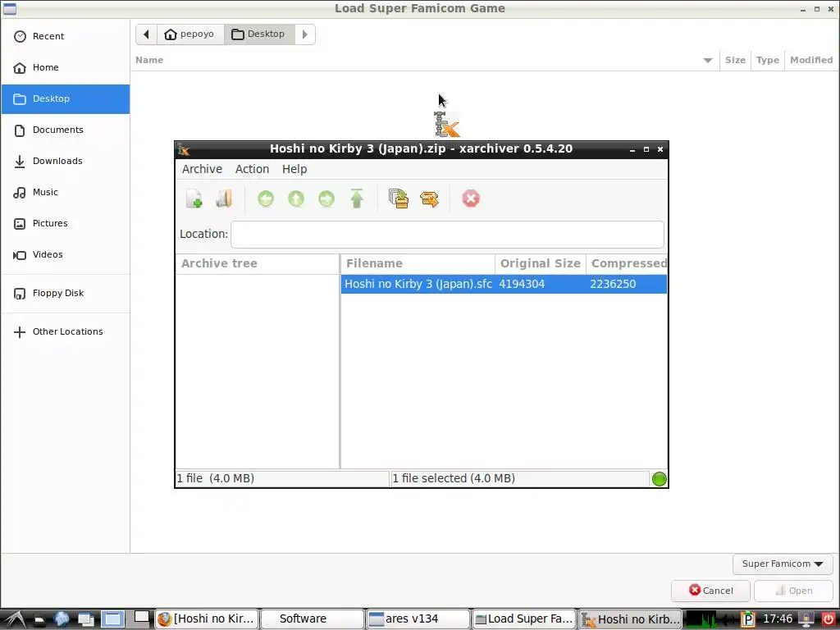The height and width of the screenshot is (630, 840).
Task: Click the Desktop path bar button
Action: [259, 34]
